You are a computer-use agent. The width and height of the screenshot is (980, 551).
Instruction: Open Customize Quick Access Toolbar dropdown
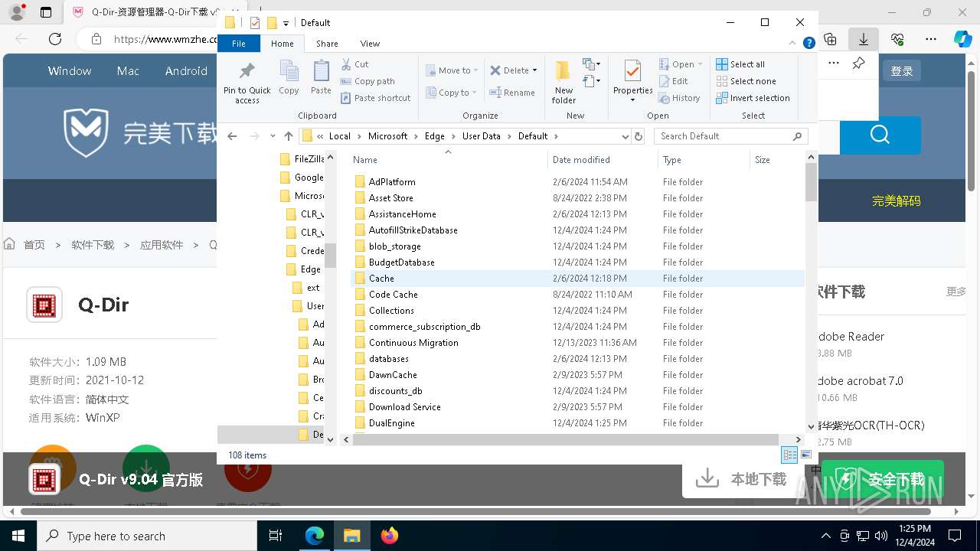286,23
